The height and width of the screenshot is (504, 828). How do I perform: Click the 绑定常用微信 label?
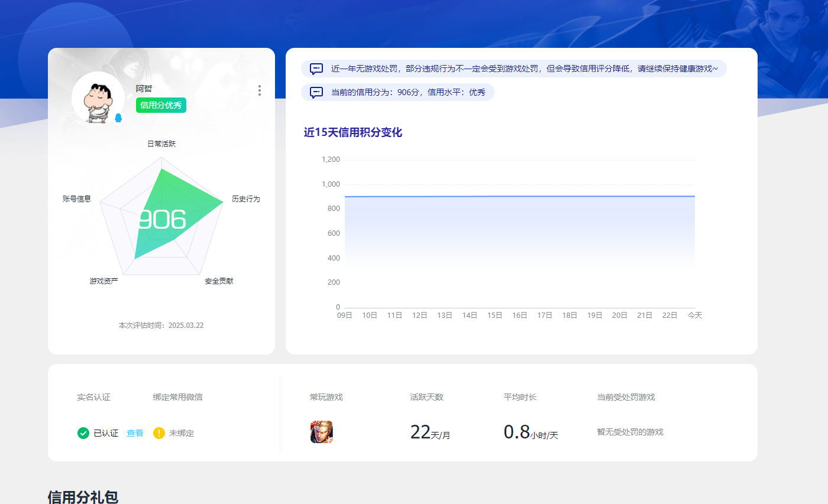point(177,397)
